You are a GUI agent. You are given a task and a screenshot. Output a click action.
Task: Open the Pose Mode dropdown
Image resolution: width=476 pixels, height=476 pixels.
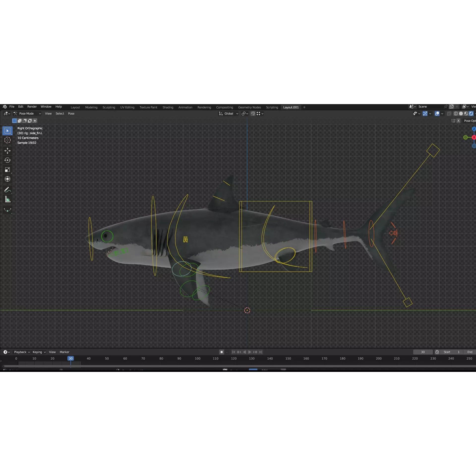coord(27,114)
